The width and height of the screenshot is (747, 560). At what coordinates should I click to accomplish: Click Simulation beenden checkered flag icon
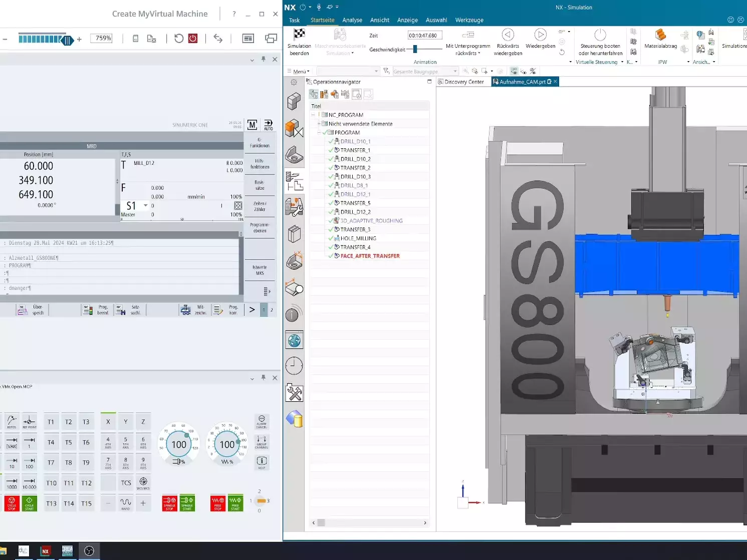tap(299, 34)
